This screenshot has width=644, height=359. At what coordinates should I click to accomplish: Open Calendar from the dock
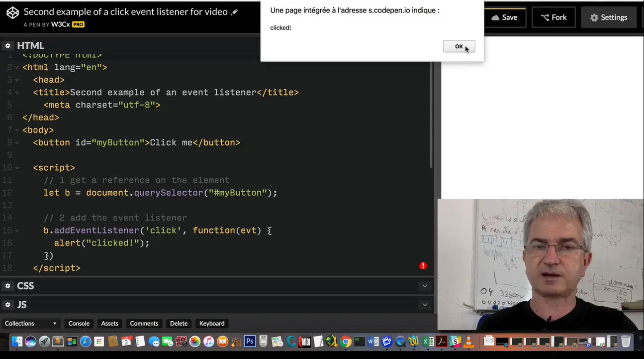(126, 341)
